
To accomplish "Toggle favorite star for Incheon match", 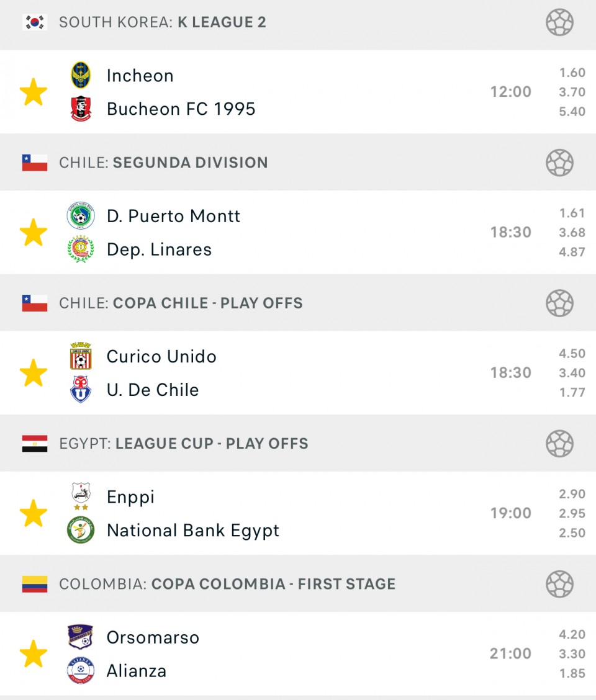I will pyautogui.click(x=34, y=92).
